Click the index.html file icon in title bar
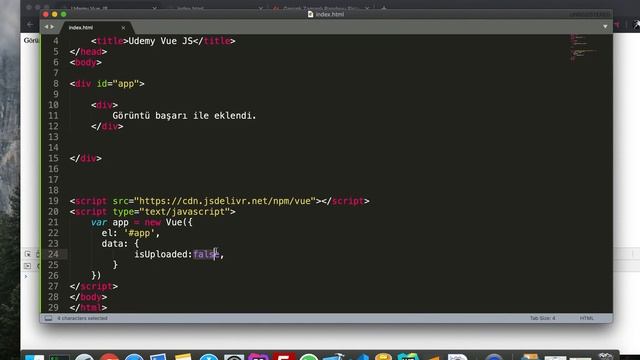 (310, 14)
